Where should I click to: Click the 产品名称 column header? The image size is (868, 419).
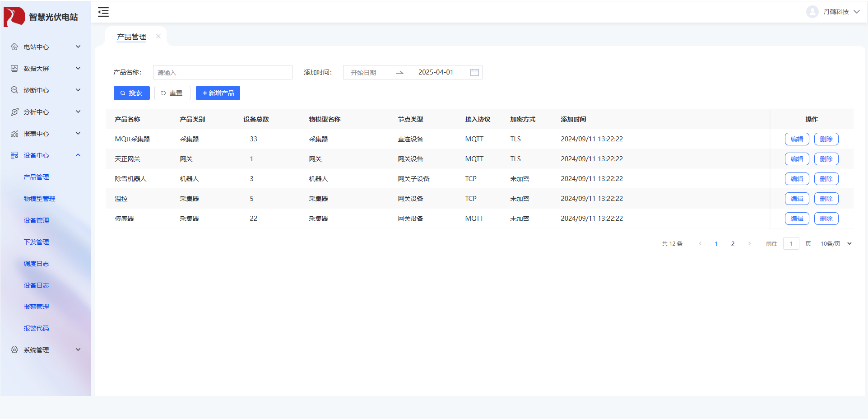[127, 119]
